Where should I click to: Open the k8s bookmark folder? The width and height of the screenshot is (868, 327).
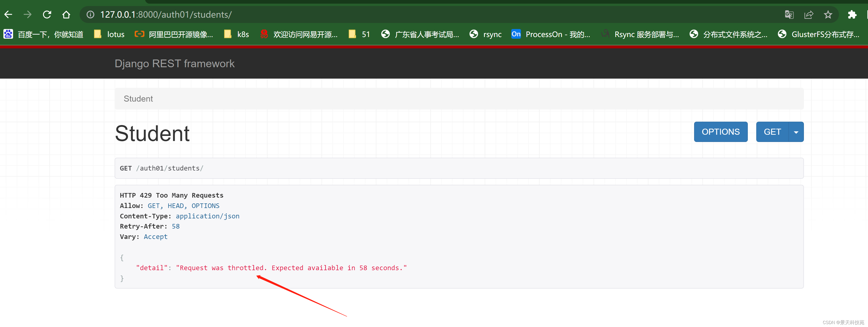tap(237, 34)
